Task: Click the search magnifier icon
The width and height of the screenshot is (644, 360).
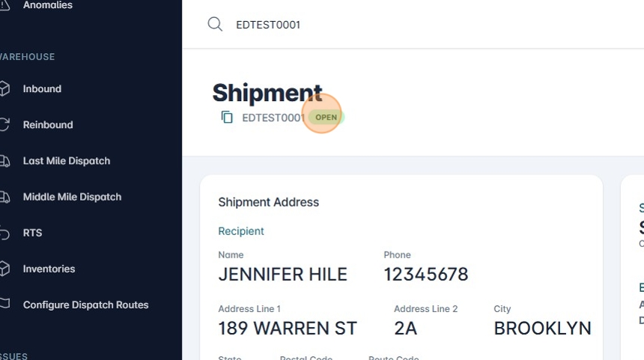Action: tap(215, 24)
